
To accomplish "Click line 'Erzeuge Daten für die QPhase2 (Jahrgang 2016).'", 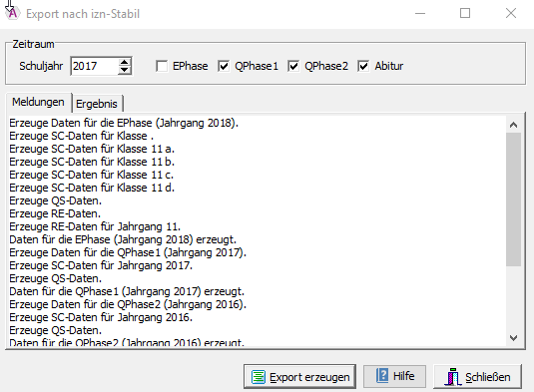I will pyautogui.click(x=128, y=304).
